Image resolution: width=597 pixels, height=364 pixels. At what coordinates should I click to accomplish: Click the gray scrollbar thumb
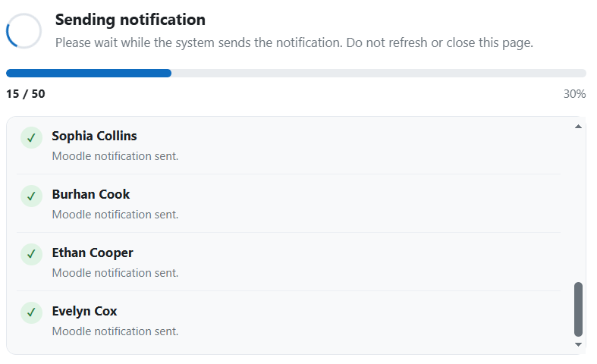click(578, 309)
